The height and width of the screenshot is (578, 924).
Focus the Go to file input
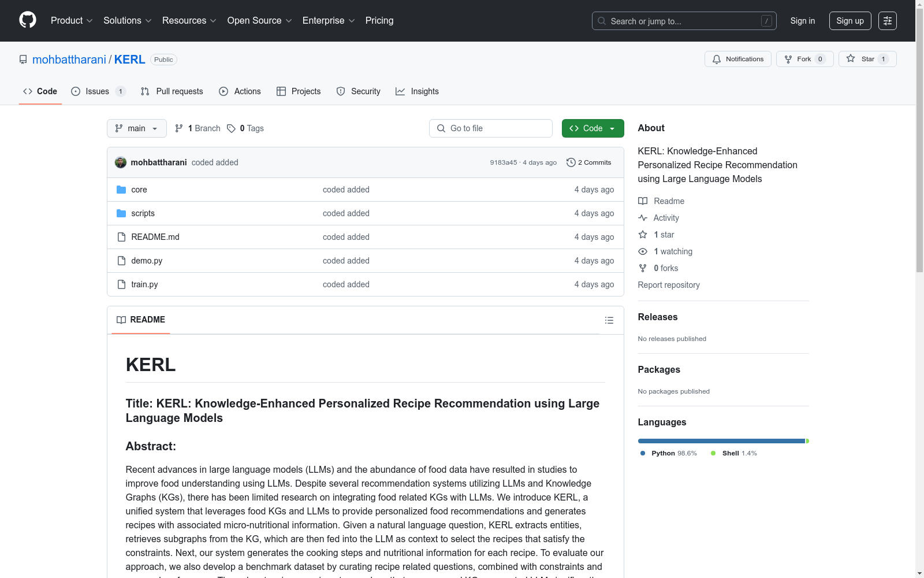(491, 128)
